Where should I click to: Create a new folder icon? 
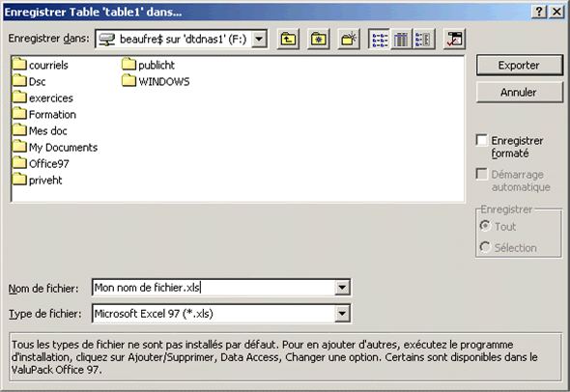pos(349,40)
